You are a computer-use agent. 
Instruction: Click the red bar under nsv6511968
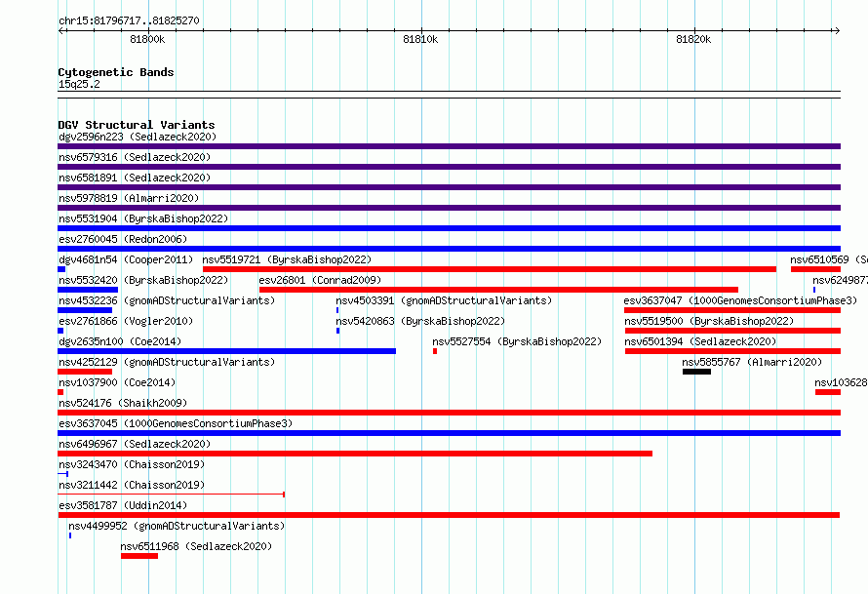tap(139, 556)
